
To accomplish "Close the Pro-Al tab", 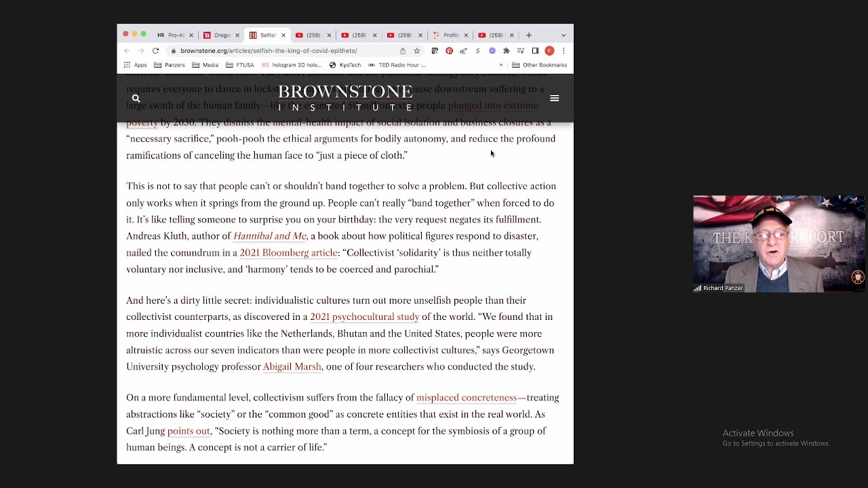I will coord(191,35).
